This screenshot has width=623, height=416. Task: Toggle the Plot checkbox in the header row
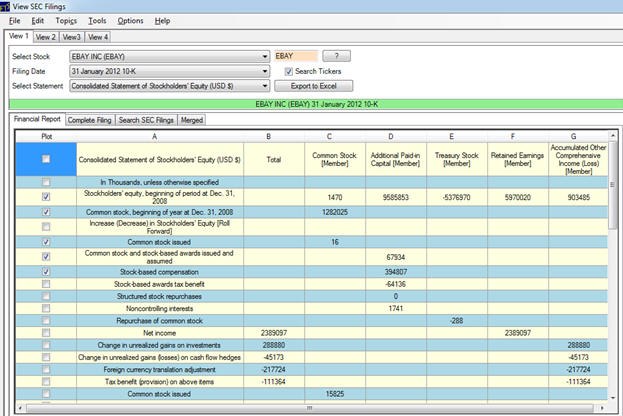pos(46,158)
